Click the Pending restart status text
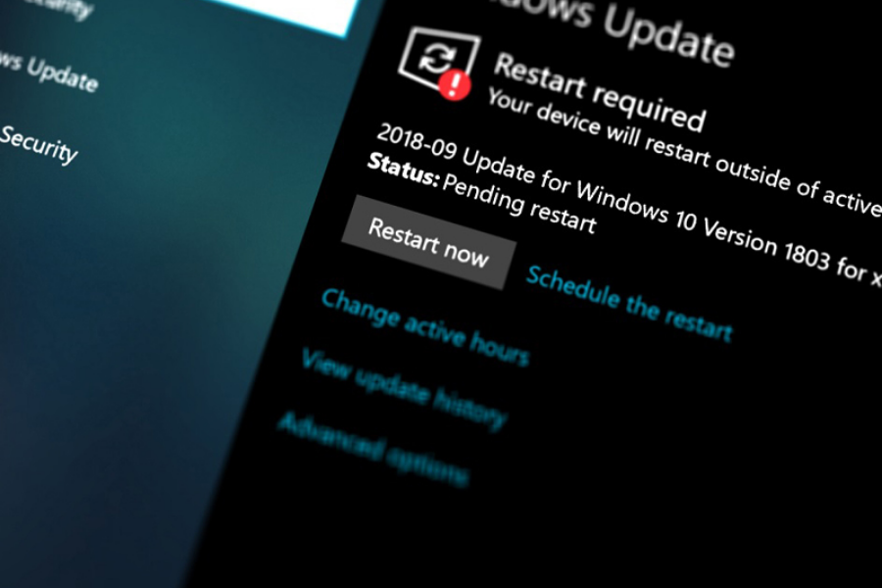 518,204
